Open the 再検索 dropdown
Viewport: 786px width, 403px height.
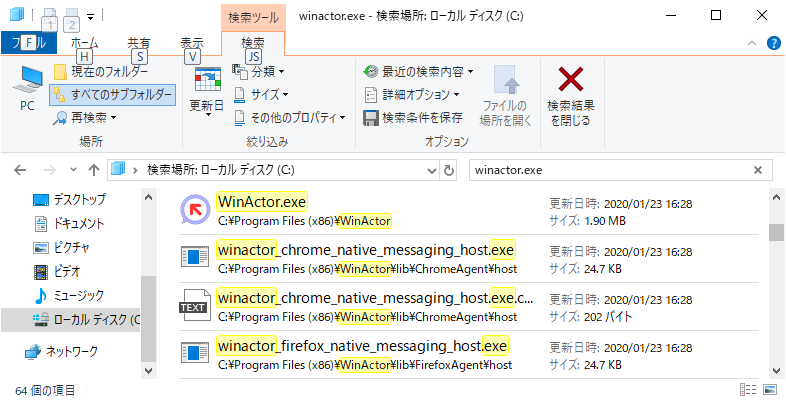tap(85, 118)
